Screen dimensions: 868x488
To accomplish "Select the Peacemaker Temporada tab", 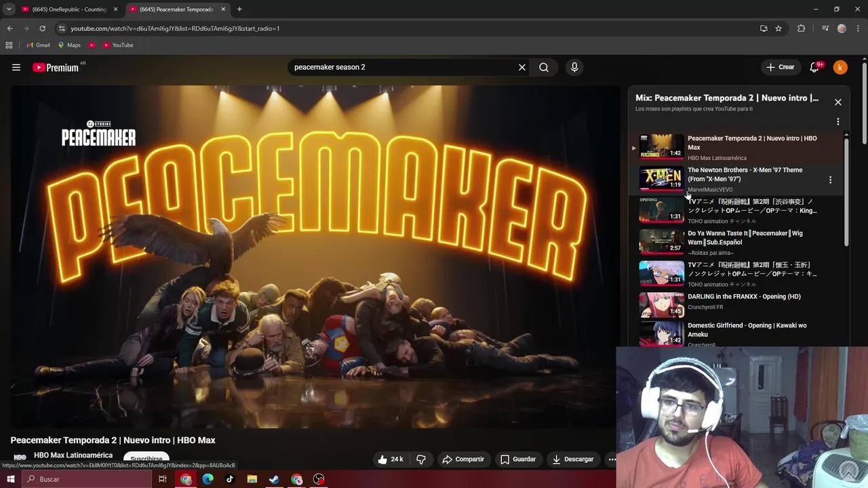I will click(x=176, y=9).
